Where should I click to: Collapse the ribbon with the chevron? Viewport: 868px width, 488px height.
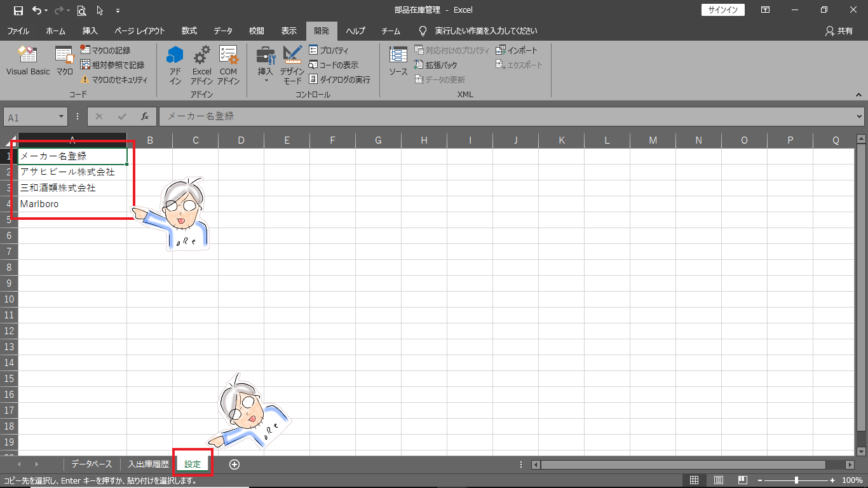[x=858, y=94]
